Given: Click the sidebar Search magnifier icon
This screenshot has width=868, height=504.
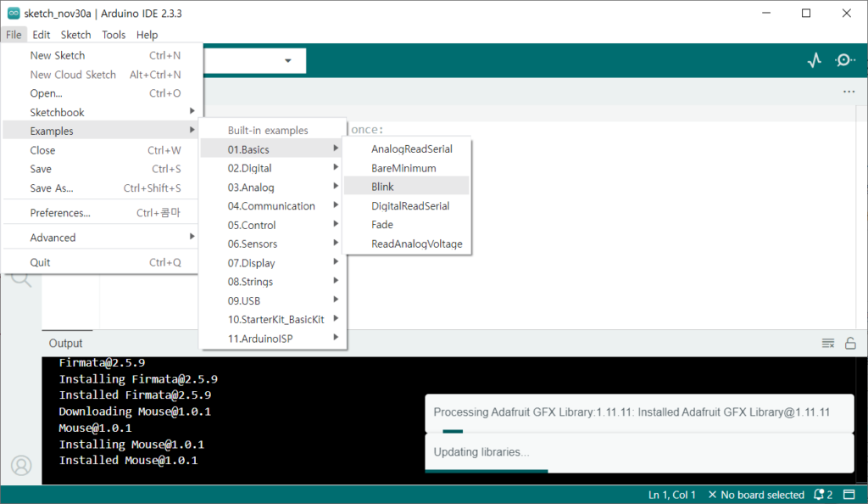Looking at the screenshot, I should 21,278.
